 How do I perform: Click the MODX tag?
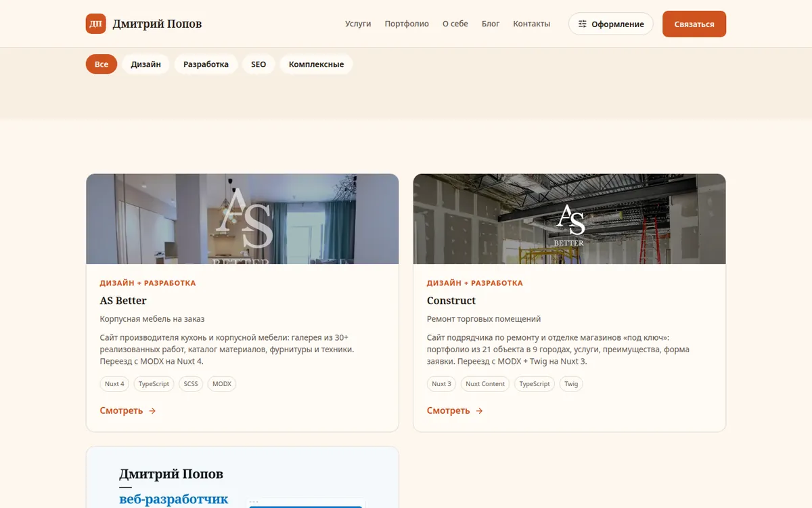click(222, 384)
